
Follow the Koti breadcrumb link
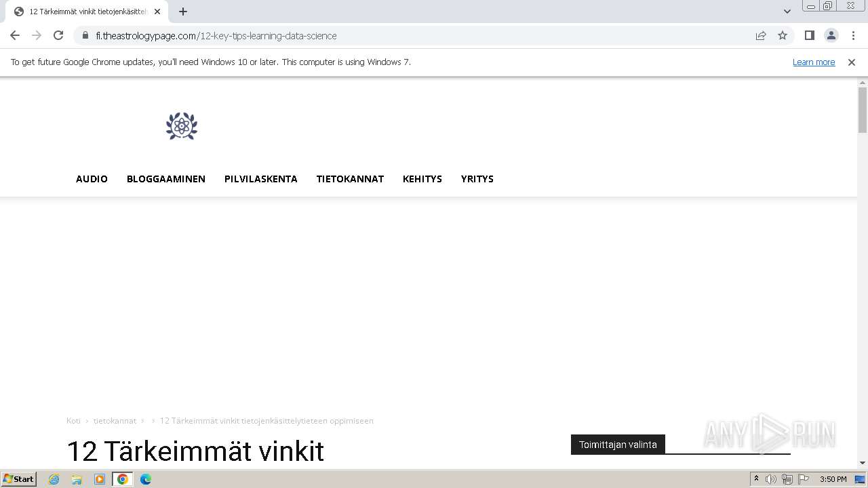[x=73, y=421]
